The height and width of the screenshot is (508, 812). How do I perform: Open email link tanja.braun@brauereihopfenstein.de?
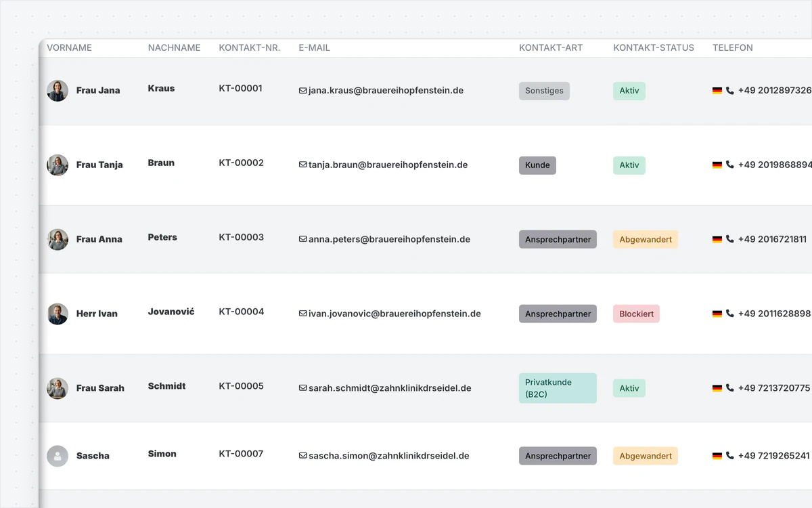point(388,165)
